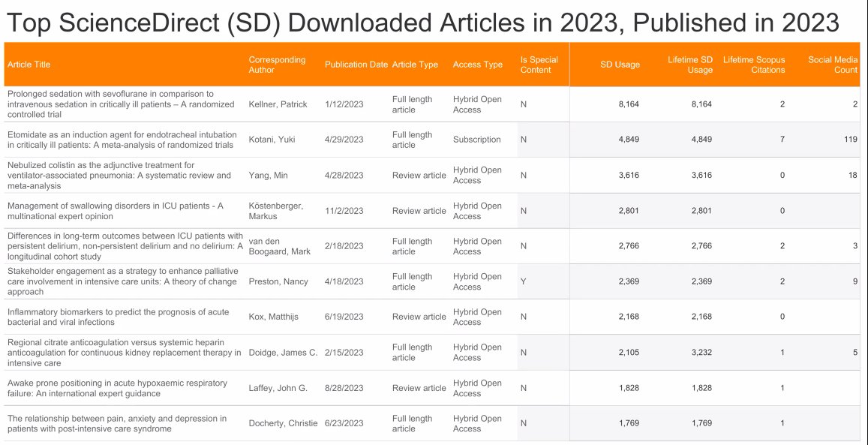This screenshot has height=445, width=868.
Task: Click publication date 1/12/2023
Action: [344, 104]
